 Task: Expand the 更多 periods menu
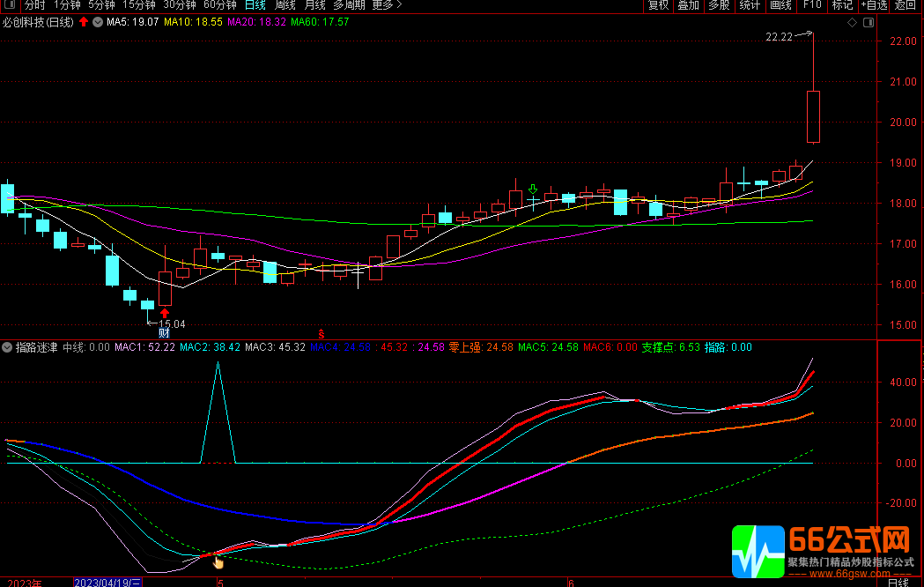[387, 5]
